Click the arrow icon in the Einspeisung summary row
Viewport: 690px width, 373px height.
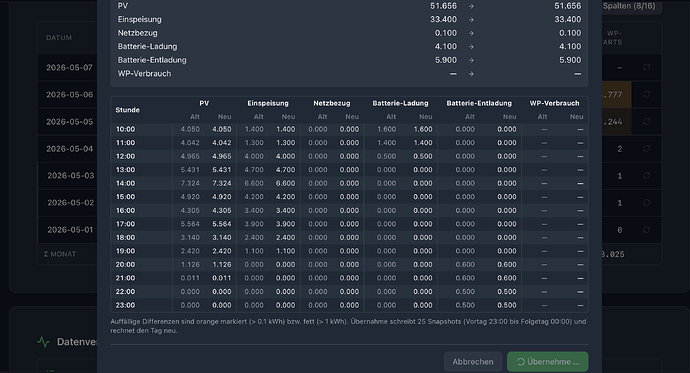471,20
